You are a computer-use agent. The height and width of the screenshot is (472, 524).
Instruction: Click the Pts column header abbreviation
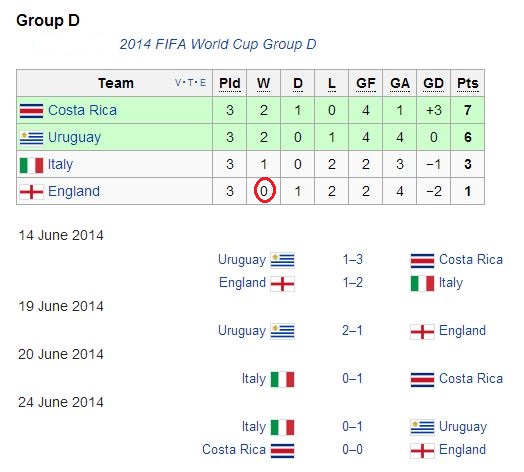point(468,83)
